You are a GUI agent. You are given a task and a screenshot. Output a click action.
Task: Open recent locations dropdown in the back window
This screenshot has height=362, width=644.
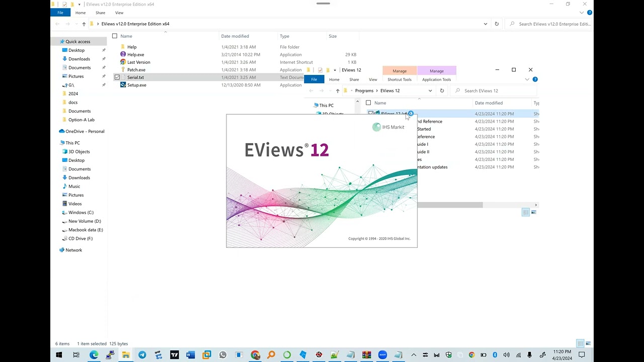tap(76, 24)
